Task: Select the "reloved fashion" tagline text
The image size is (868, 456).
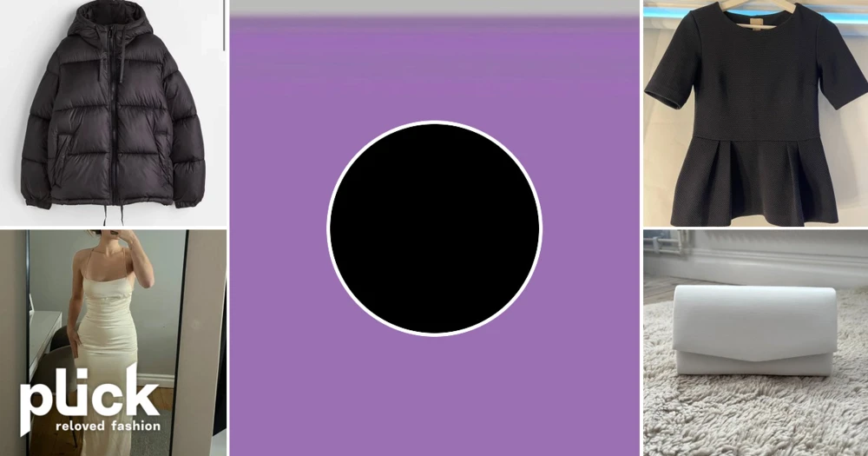Action: [x=107, y=426]
